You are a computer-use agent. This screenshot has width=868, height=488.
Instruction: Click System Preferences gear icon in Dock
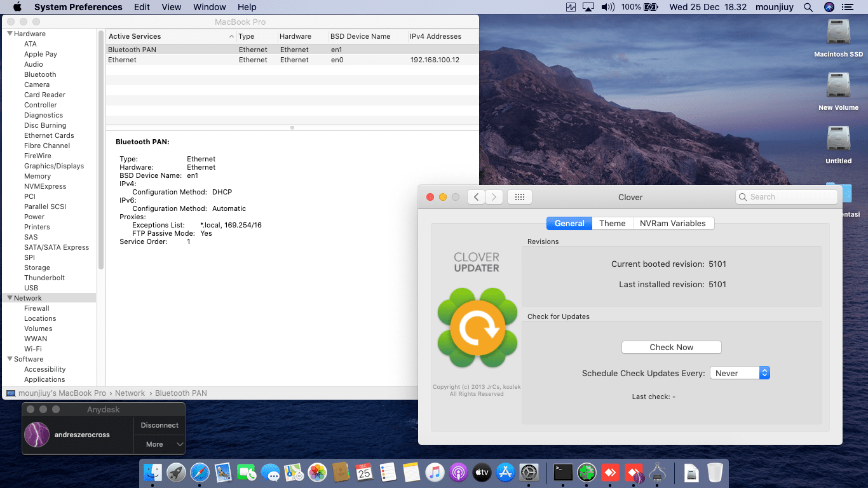click(529, 472)
